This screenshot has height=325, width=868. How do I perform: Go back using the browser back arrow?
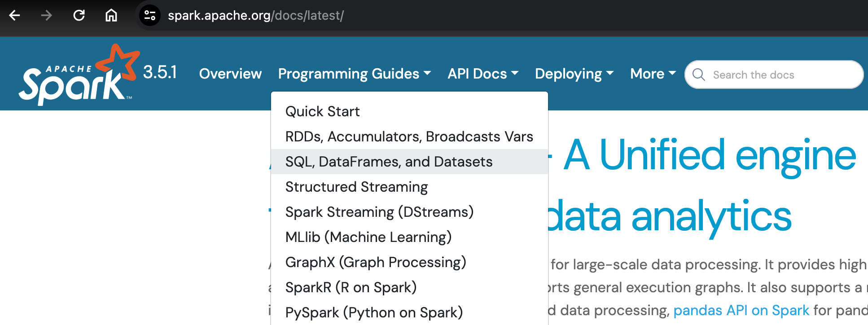tap(15, 16)
